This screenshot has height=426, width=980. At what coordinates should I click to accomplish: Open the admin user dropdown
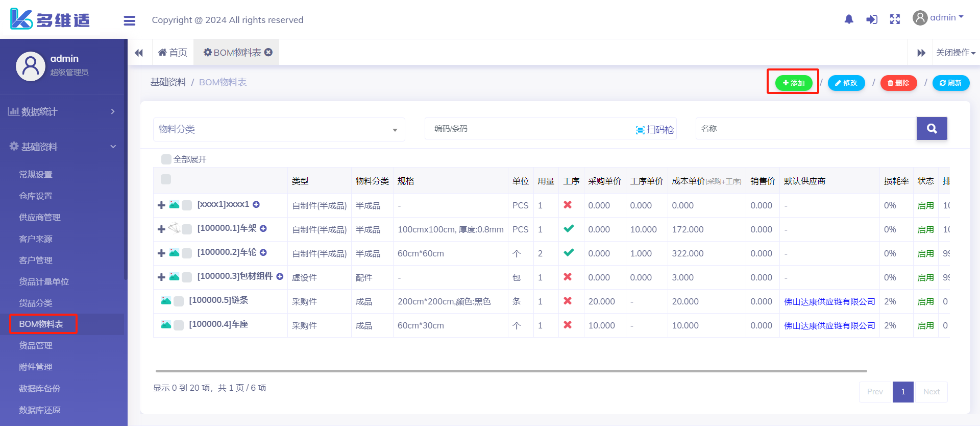(x=938, y=18)
